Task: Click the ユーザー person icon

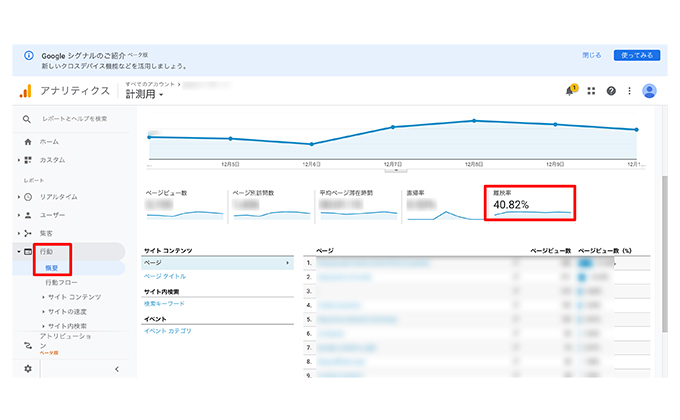Action: (x=28, y=215)
